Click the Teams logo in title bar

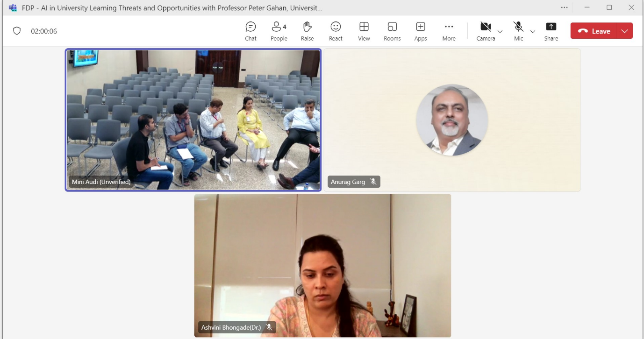(13, 8)
